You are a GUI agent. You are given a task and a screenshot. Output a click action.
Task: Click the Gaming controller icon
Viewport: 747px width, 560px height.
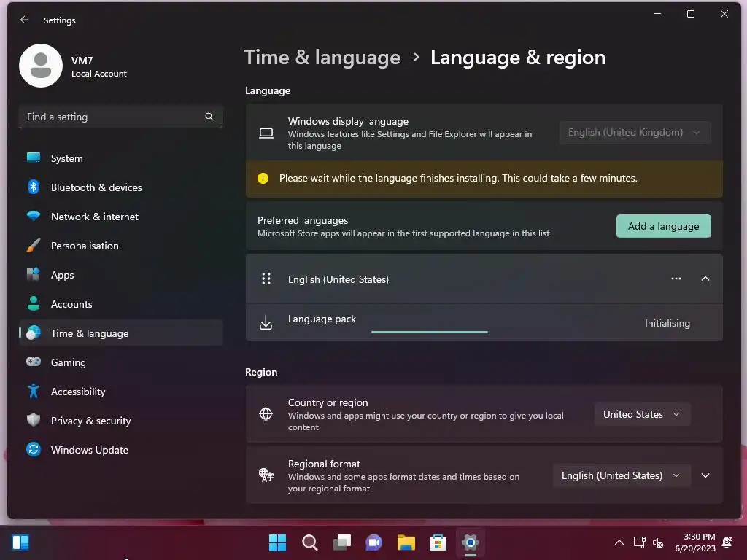(34, 362)
